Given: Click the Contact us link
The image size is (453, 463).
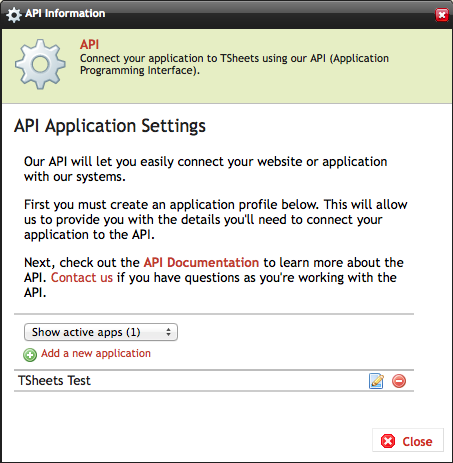Looking at the screenshot, I should (x=82, y=278).
